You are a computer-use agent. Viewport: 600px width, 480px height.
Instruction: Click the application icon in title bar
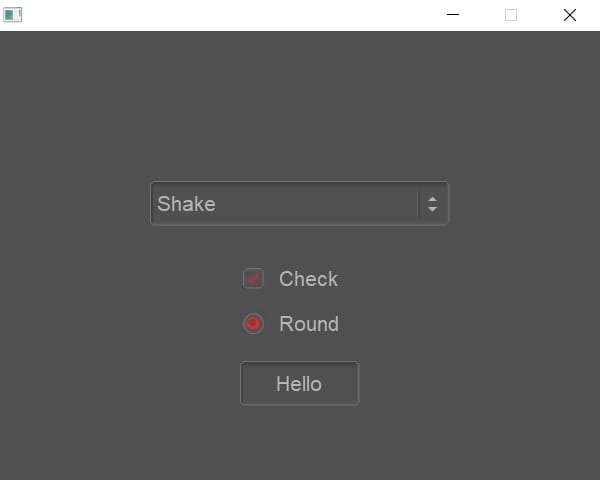tap(13, 15)
